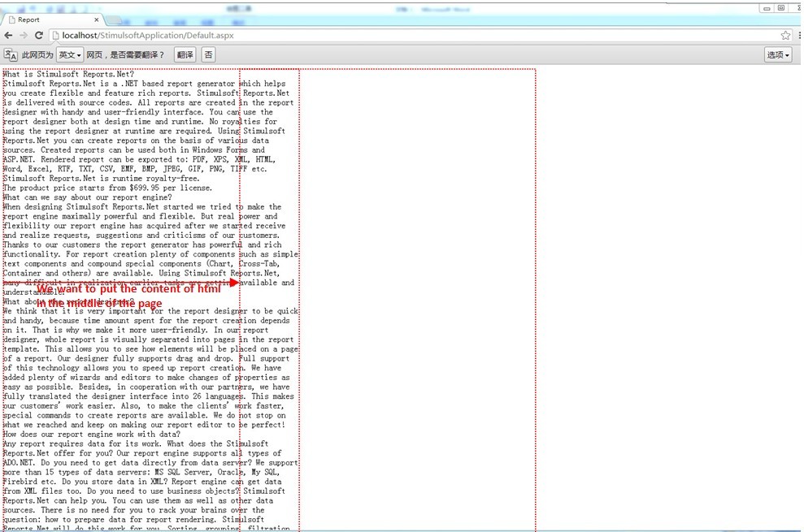Screen dimensions: 804x532
Task: Click the line starting 'Thanks to our customers'
Action: point(142,244)
